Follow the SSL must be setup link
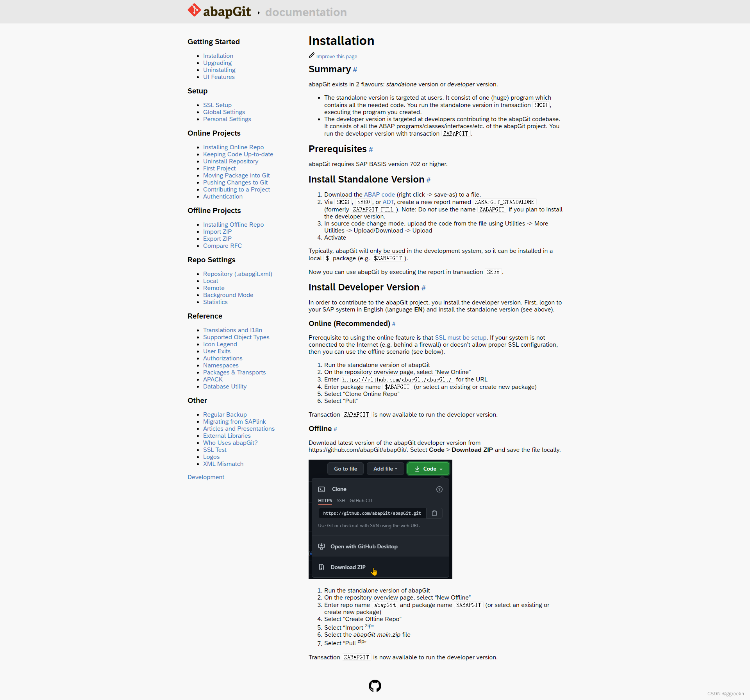The image size is (750, 700). tap(461, 338)
